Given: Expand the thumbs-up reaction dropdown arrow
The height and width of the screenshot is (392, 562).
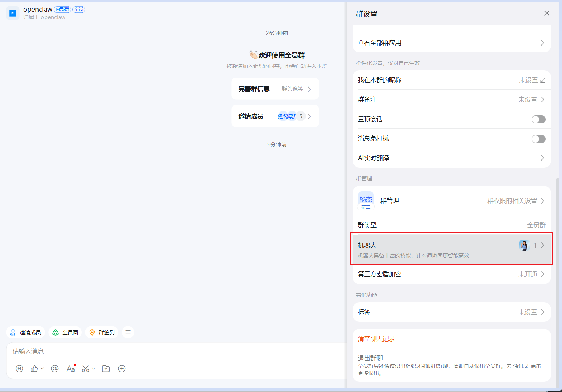Looking at the screenshot, I should click(x=42, y=369).
